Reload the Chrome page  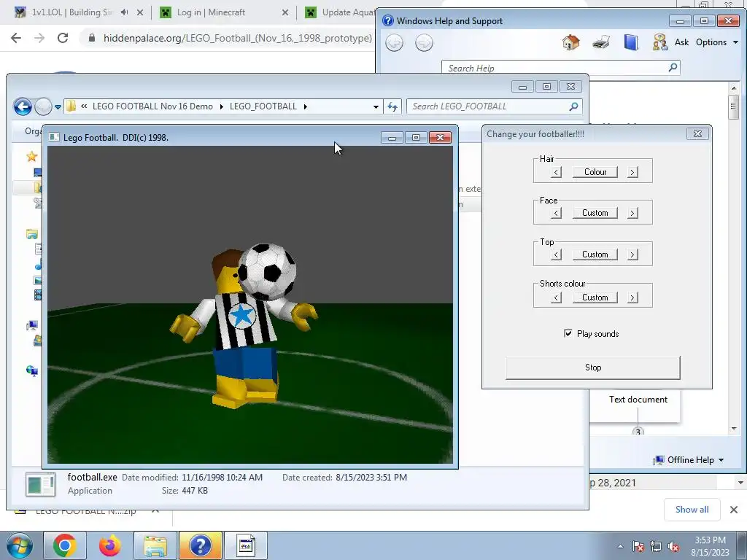(x=63, y=38)
